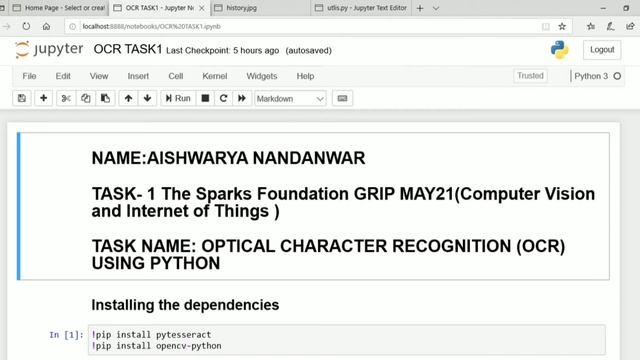
Task: Select the NAME:AISHWARYA NANDANWAR heading cell
Action: point(228,158)
